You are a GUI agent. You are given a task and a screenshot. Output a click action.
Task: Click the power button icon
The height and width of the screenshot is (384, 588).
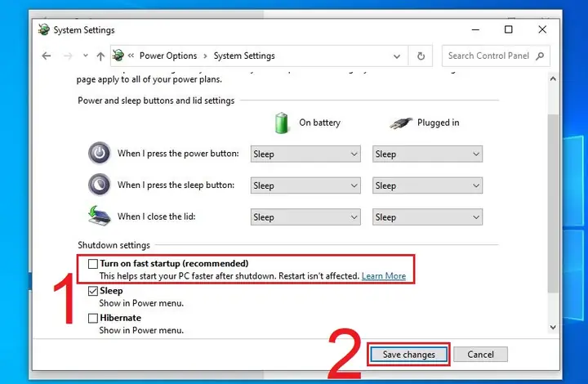pyautogui.click(x=100, y=153)
